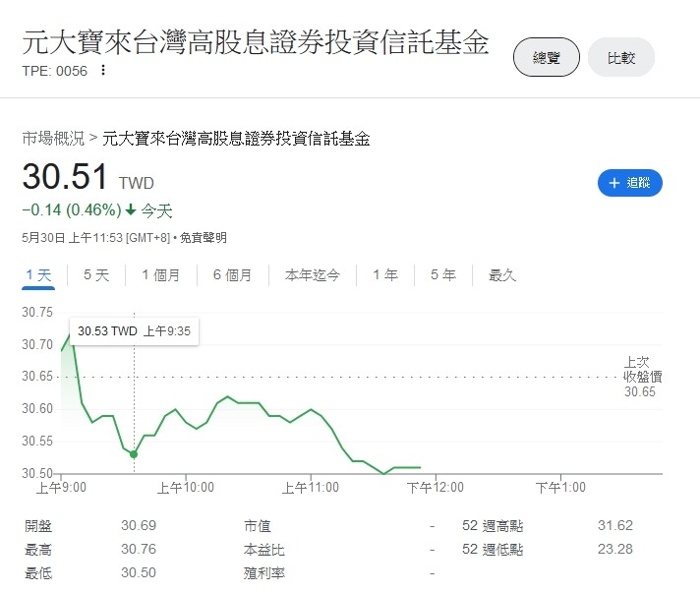
Task: Click the 最高 value 30.76
Action: [x=139, y=550]
